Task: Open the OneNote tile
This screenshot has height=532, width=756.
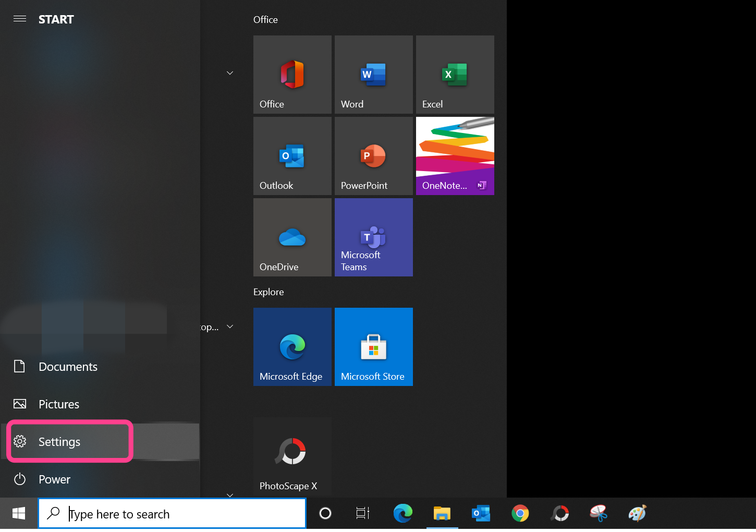Action: 455,156
